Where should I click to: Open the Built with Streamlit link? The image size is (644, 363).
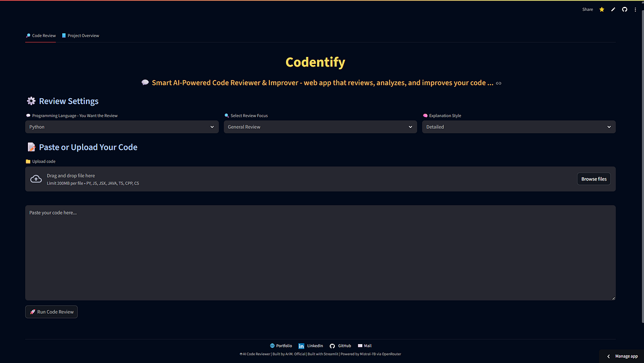323,354
